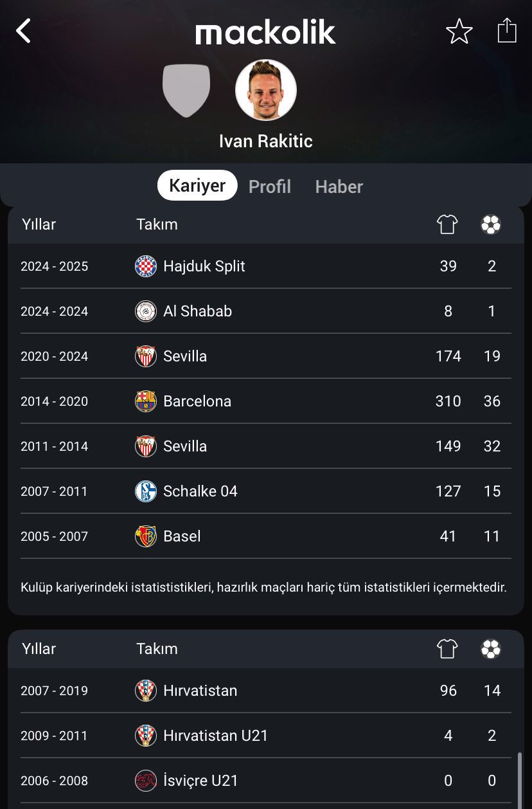Toggle the favorite star icon
The height and width of the screenshot is (809, 532).
pos(459,31)
